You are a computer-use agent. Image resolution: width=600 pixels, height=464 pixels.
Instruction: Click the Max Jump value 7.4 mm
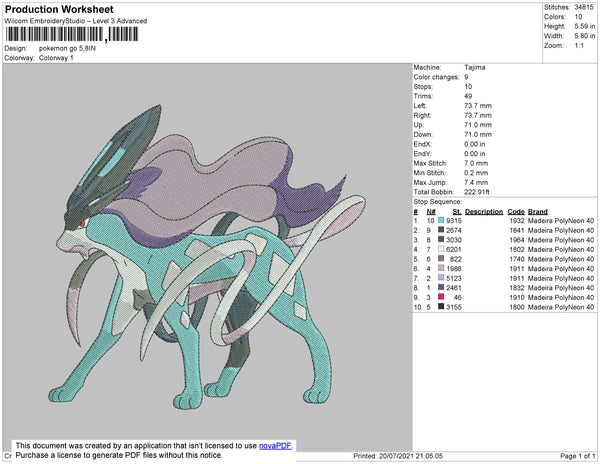tap(476, 182)
